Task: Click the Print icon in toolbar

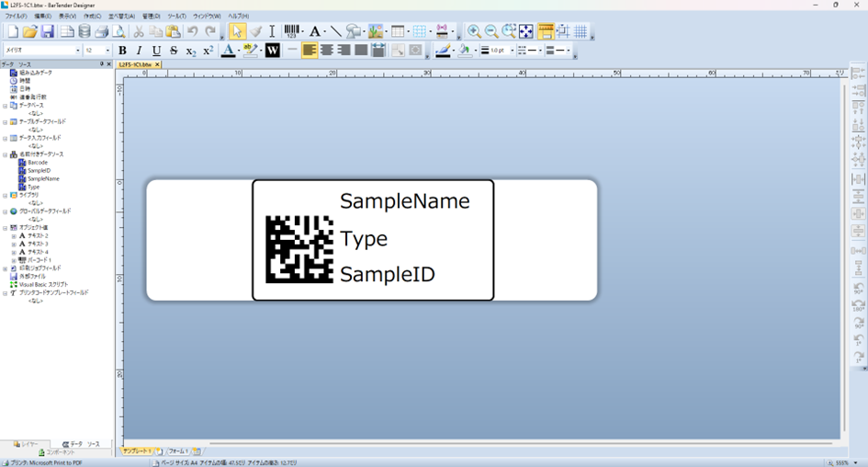Action: click(x=102, y=32)
